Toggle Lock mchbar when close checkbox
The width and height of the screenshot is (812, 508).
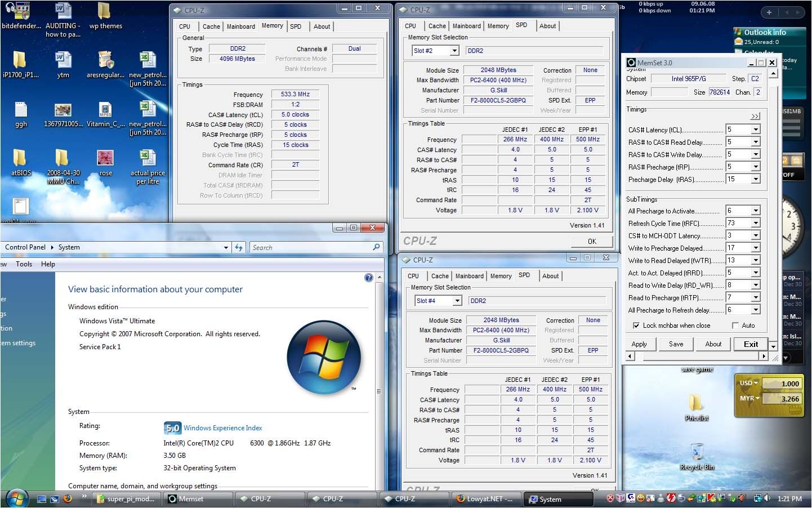(x=636, y=326)
